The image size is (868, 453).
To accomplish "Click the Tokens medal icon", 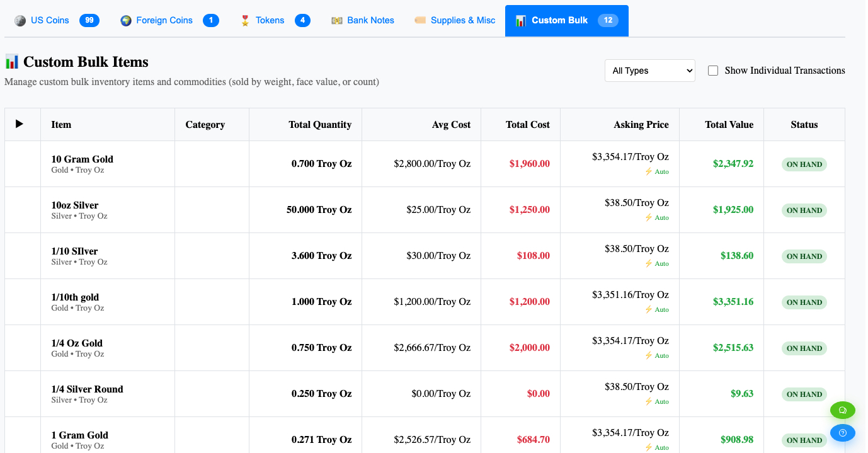I will pos(245,20).
